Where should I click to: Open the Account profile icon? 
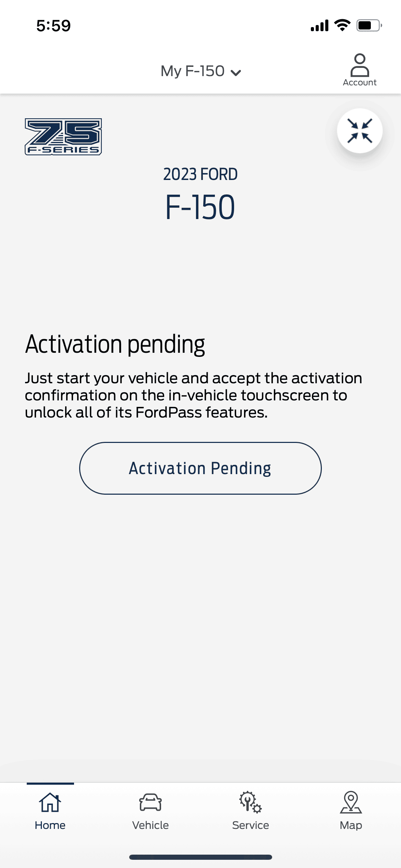360,65
